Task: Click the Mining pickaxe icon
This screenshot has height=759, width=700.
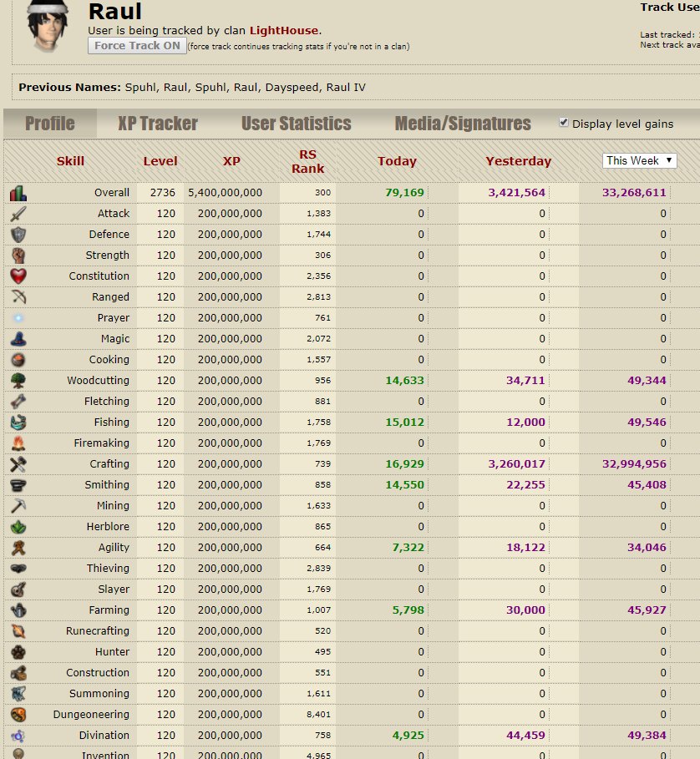Action: pos(18,505)
